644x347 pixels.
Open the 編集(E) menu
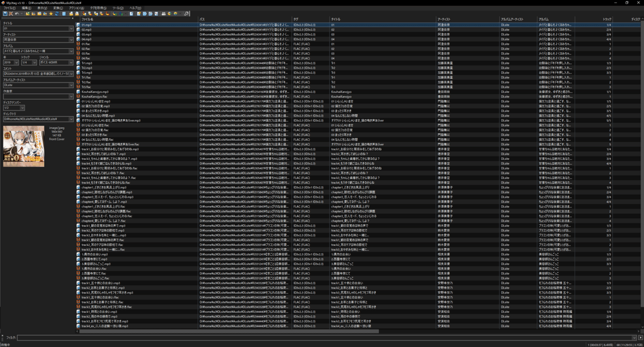tap(26, 8)
